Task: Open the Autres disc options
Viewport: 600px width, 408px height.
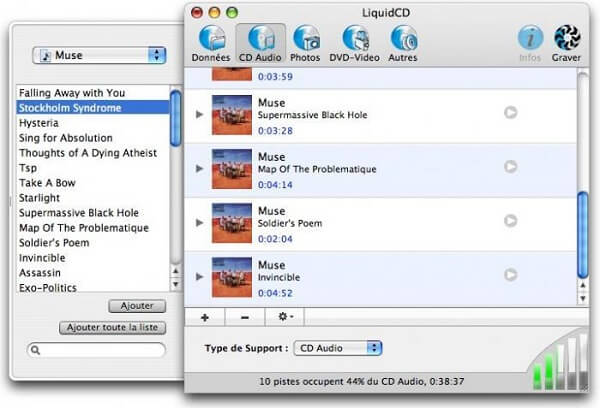Action: pyautogui.click(x=404, y=43)
